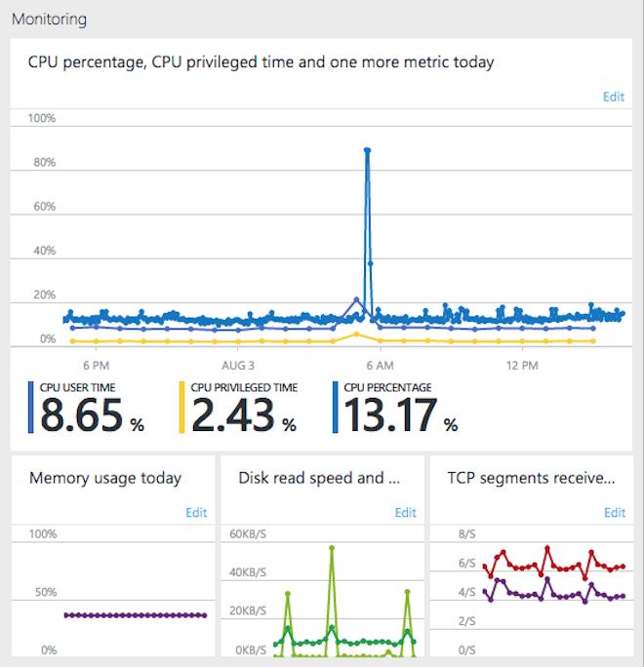Edit the Disk read speed chart
Image resolution: width=644 pixels, height=667 pixels.
[x=405, y=513]
